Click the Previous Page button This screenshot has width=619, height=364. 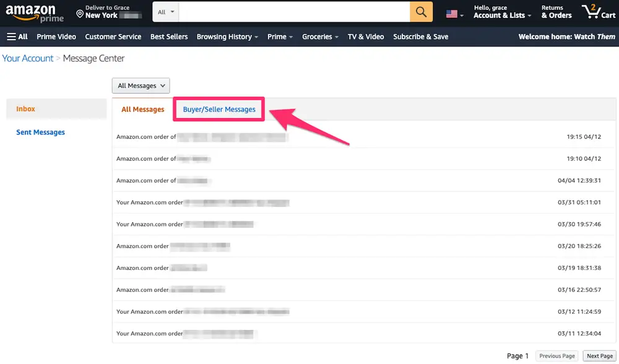556,356
